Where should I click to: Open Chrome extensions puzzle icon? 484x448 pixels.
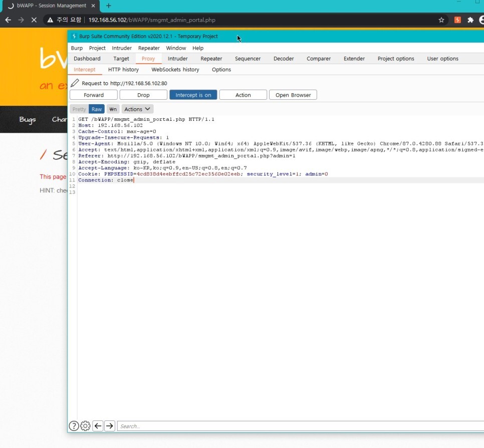470,20
